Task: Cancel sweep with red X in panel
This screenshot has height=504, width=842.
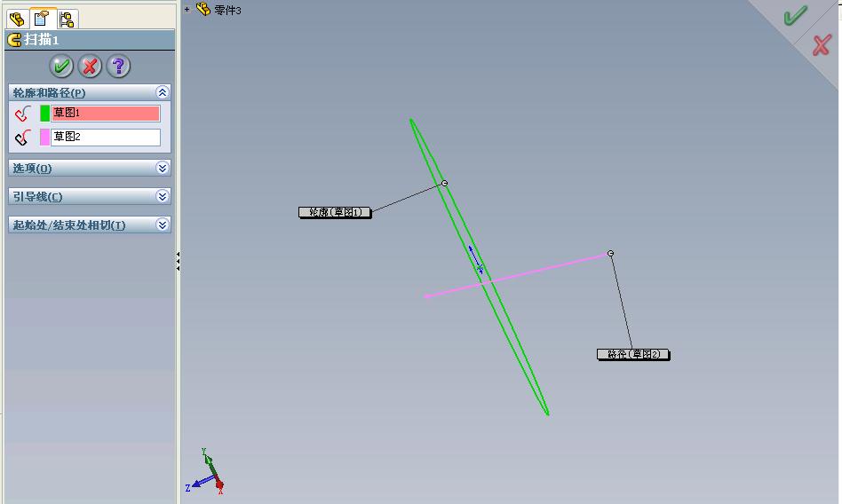Action: coord(90,66)
